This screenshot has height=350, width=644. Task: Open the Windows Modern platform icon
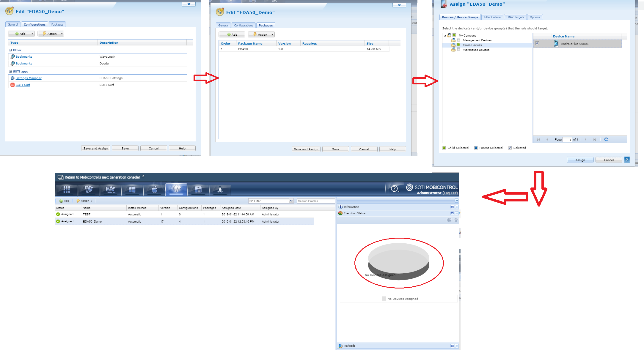coord(132,190)
